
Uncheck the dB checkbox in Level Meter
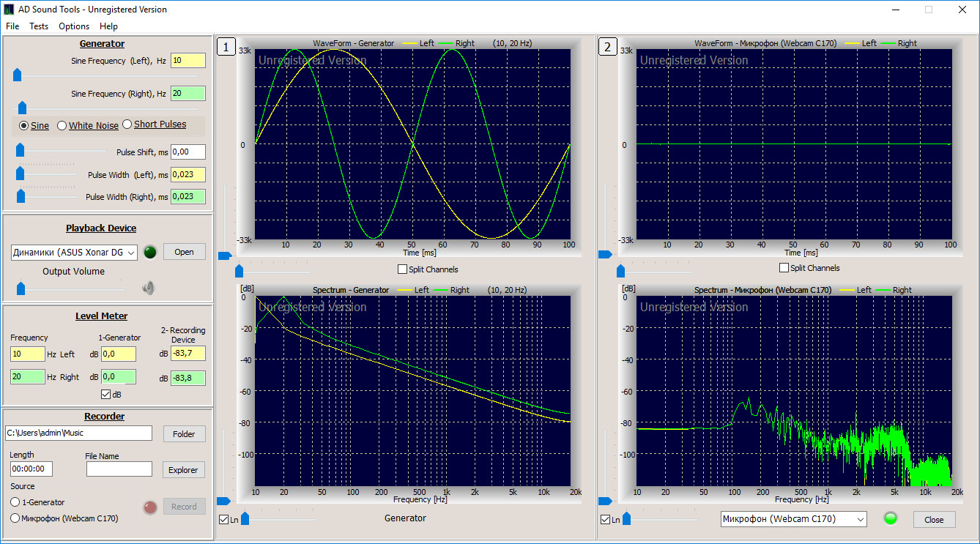[107, 394]
